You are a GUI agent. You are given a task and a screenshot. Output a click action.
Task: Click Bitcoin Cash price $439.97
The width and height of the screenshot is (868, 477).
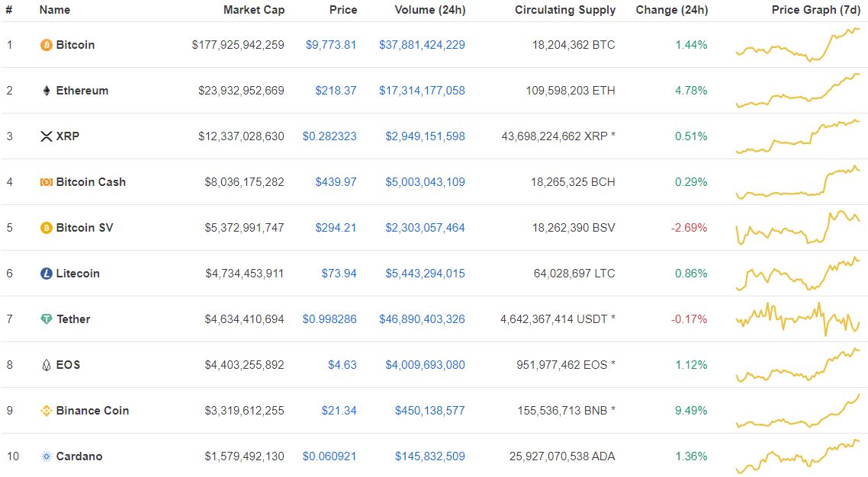tap(336, 182)
